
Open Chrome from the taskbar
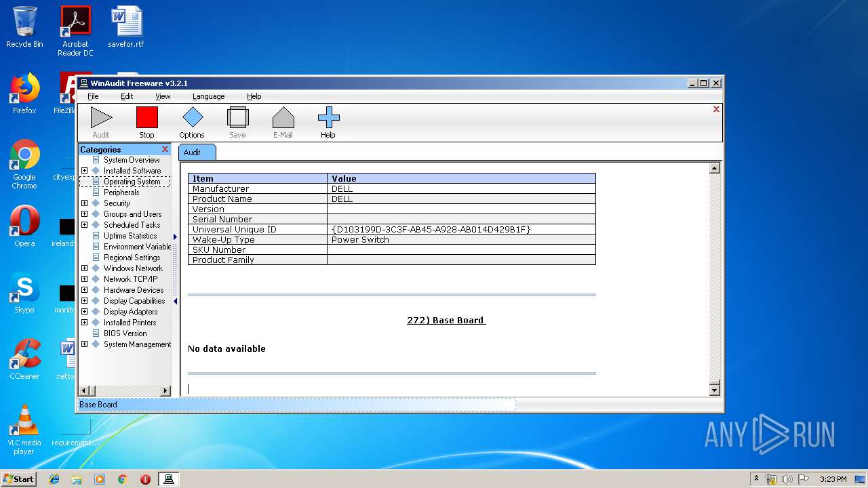123,479
